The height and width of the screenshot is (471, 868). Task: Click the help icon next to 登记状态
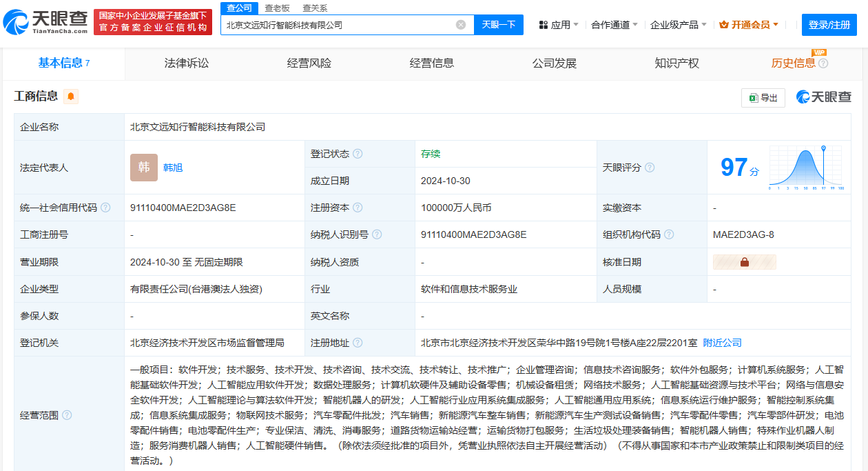click(x=358, y=154)
